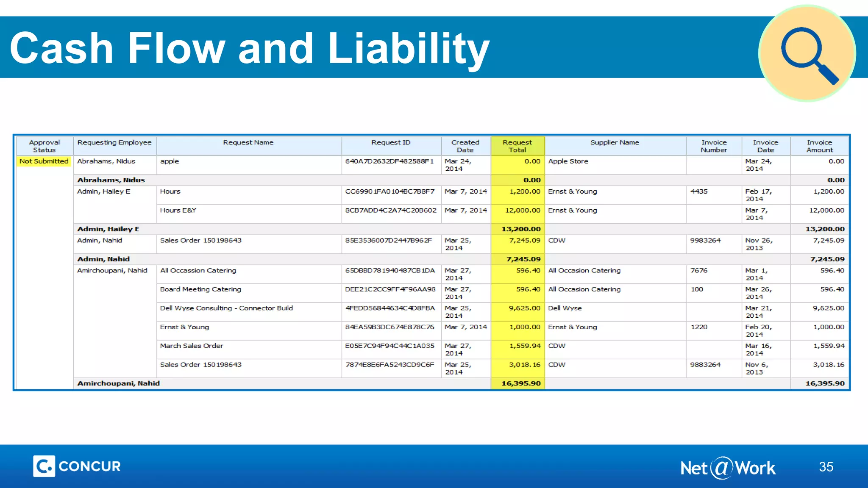Screen dimensions: 868x488
Task: Click the Concur logo
Action: tap(77, 466)
